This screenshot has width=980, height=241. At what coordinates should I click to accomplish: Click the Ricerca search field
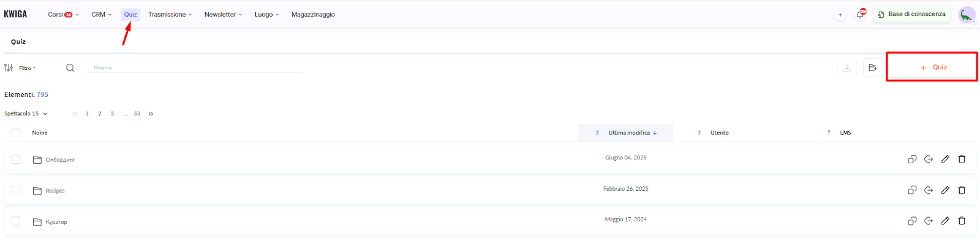pyautogui.click(x=195, y=67)
